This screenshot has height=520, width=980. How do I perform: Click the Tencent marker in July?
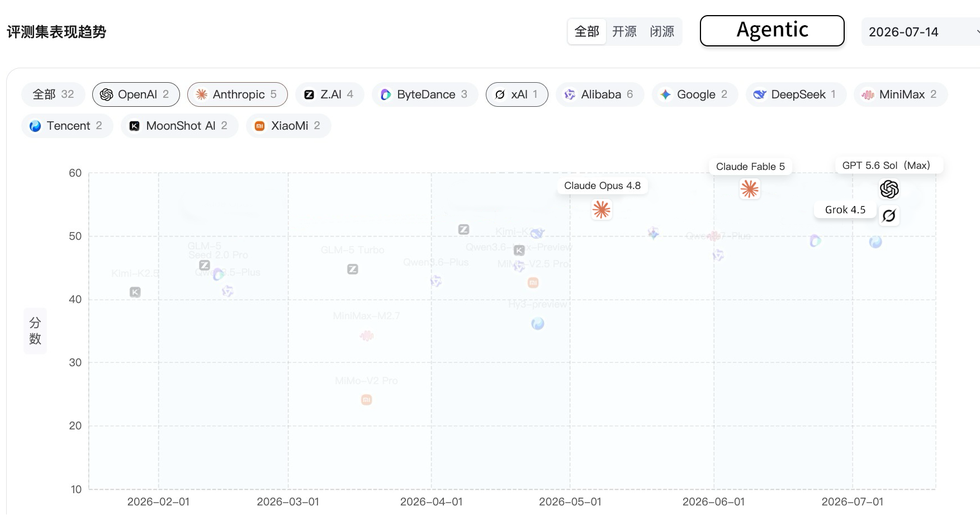click(875, 242)
